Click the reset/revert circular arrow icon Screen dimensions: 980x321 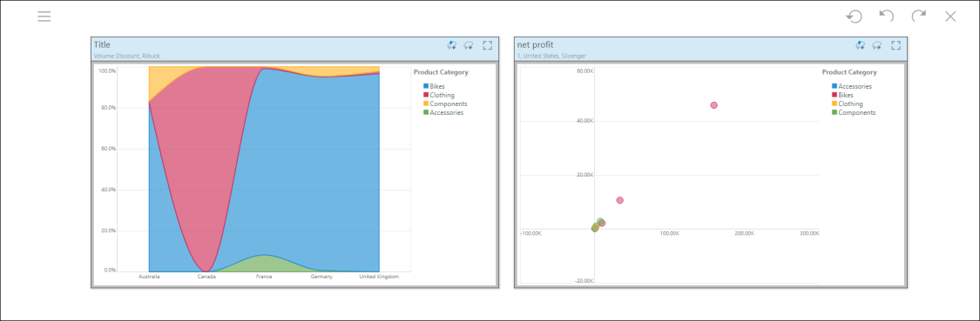[x=854, y=17]
